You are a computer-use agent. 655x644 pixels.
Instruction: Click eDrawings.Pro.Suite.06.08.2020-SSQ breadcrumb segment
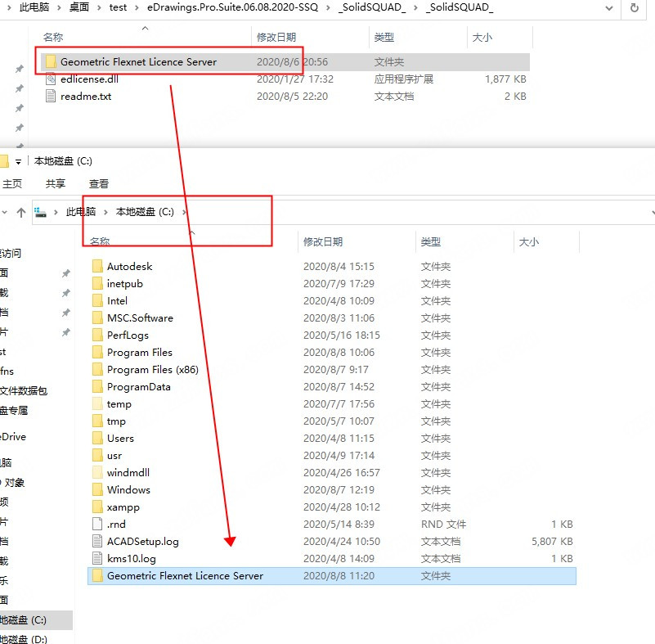232,7
